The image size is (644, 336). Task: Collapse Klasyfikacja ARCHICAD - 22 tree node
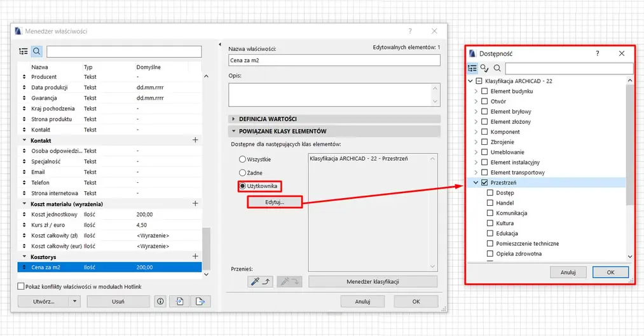(470, 81)
